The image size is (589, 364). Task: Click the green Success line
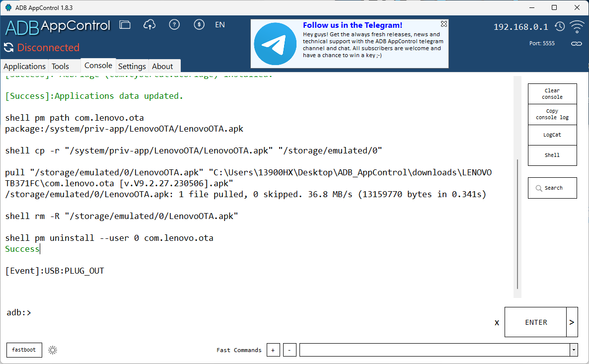22,249
